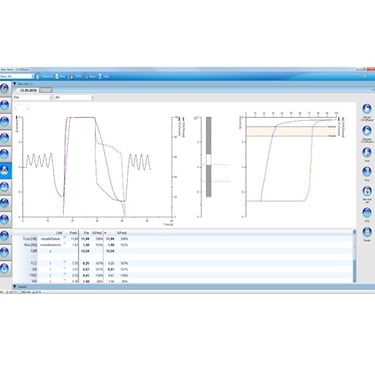Click the blue legend swatch on left chart
This screenshot has width=375, height=380.
pyautogui.click(x=180, y=118)
